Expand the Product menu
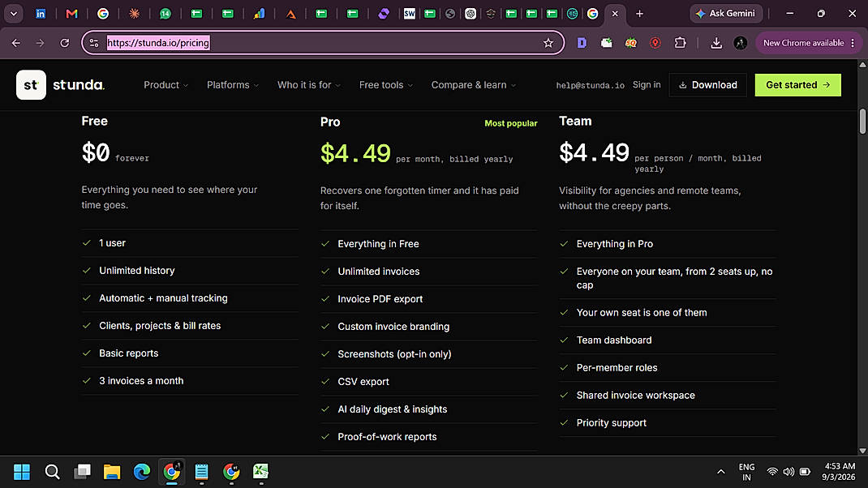 [166, 84]
